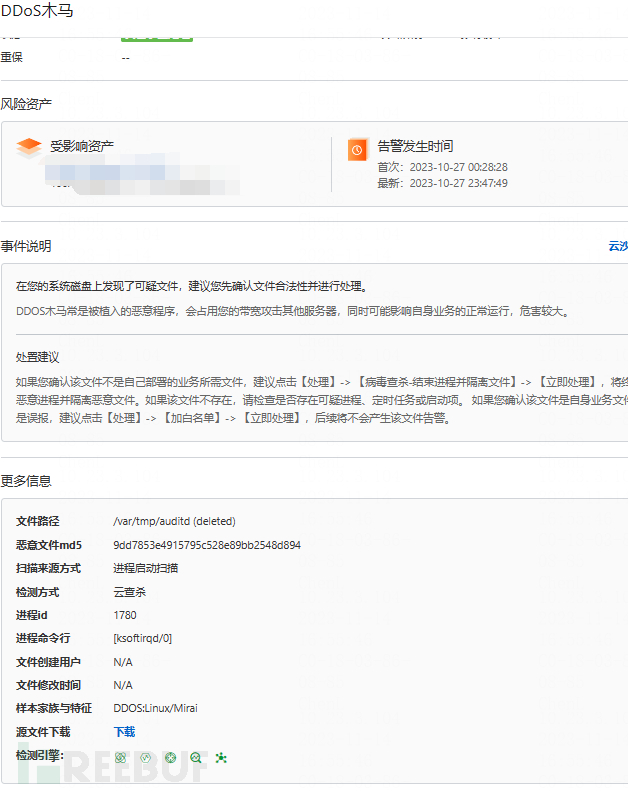Click the 文件修改时间 N/A value
Viewport: 628px width, 791px height.
[x=123, y=685]
